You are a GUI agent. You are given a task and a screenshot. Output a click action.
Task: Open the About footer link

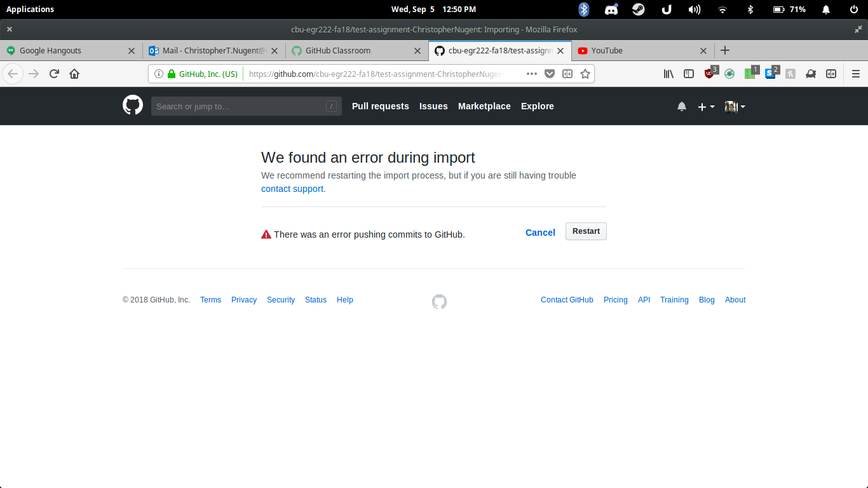(735, 300)
